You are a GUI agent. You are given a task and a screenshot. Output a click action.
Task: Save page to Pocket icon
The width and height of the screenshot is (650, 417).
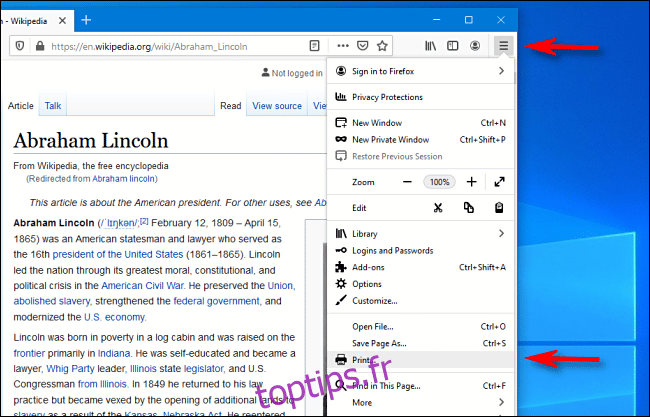click(362, 46)
